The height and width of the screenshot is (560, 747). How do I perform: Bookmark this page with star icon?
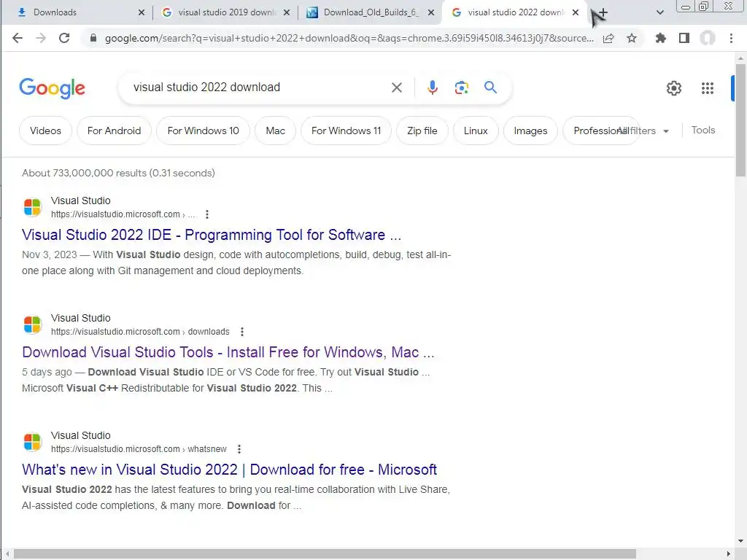click(x=632, y=38)
